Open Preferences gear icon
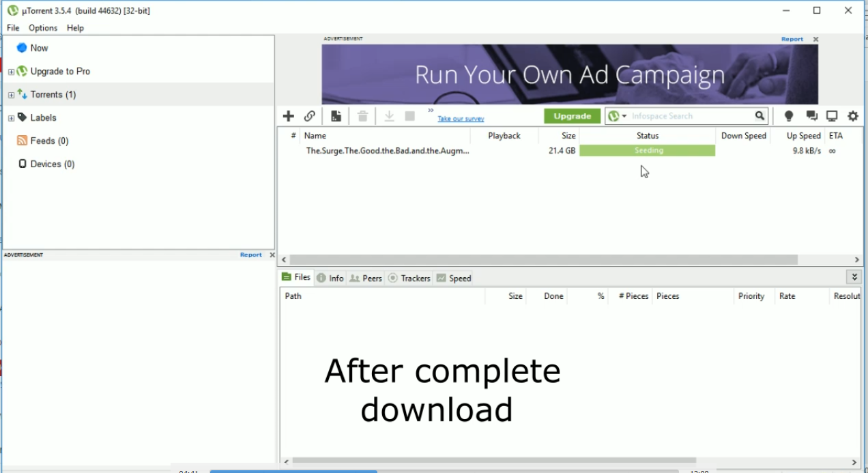 tap(853, 116)
